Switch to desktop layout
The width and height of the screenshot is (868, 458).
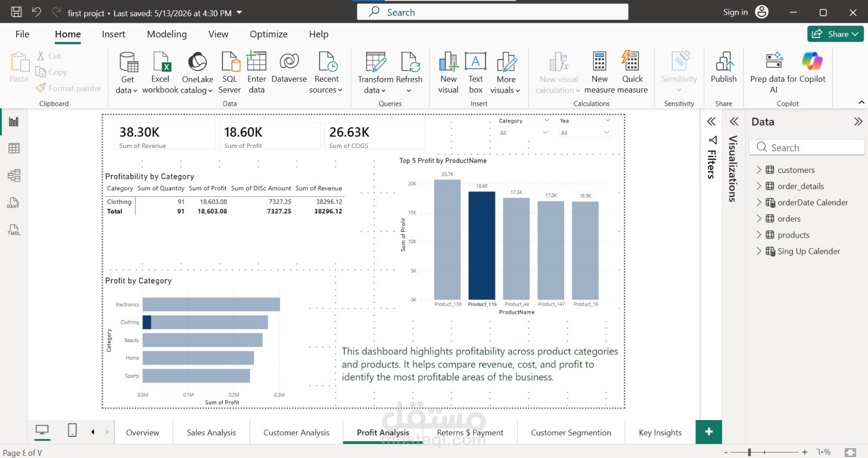point(42,431)
